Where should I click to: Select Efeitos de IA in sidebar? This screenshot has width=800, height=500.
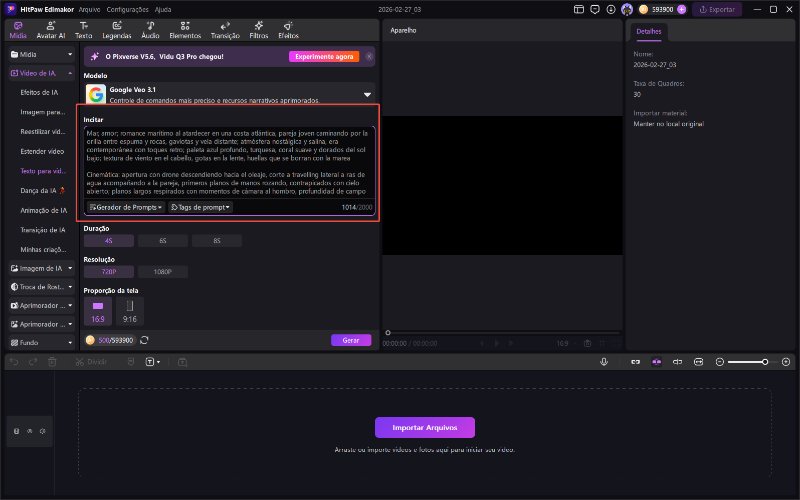point(39,92)
